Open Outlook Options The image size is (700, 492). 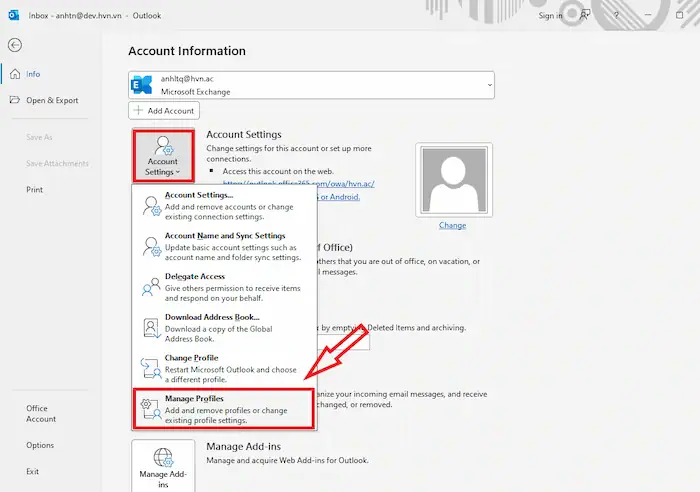40,445
